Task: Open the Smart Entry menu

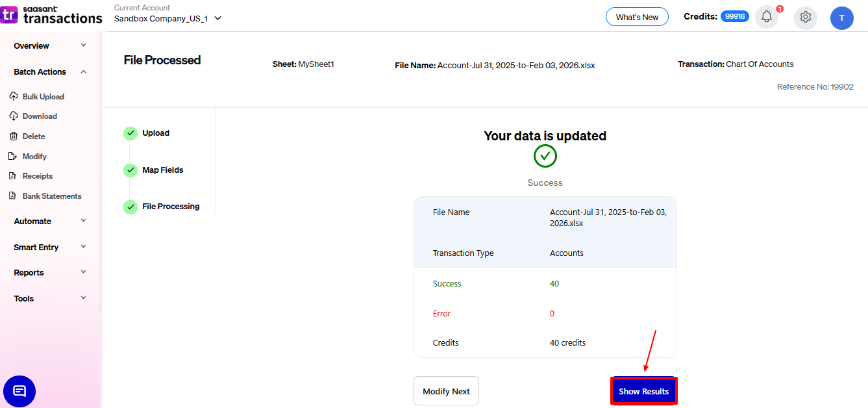Action: (x=37, y=247)
